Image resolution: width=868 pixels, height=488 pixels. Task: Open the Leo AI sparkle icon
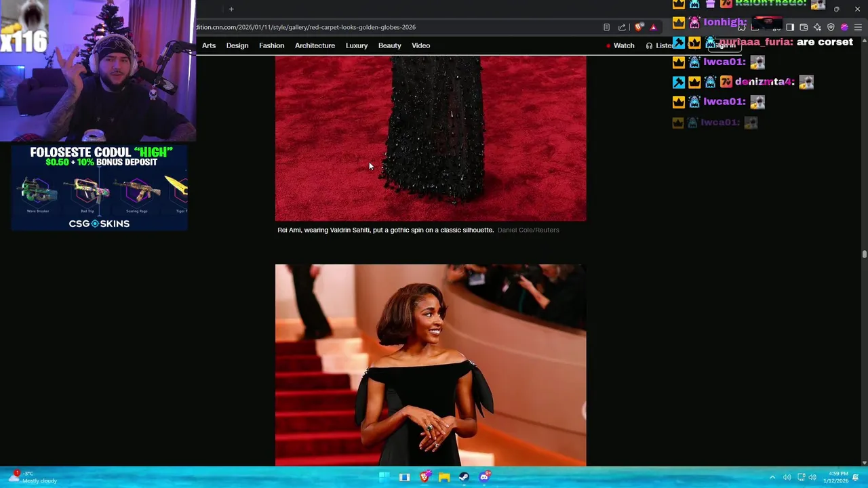click(817, 27)
